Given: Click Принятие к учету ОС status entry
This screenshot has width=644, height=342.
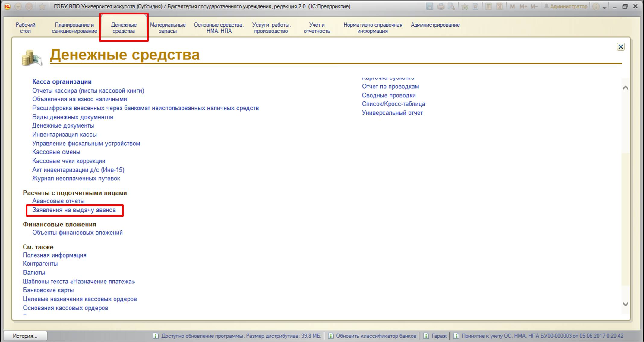Looking at the screenshot, I should pyautogui.click(x=542, y=336).
